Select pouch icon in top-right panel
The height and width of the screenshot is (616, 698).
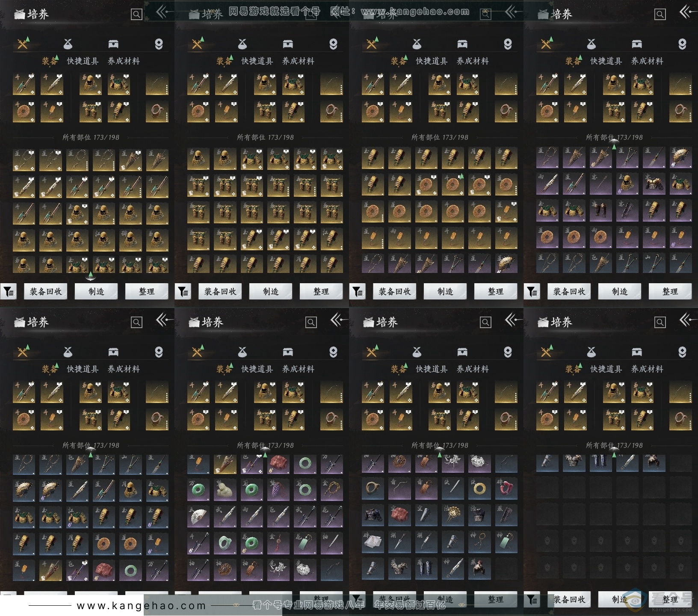(x=592, y=44)
